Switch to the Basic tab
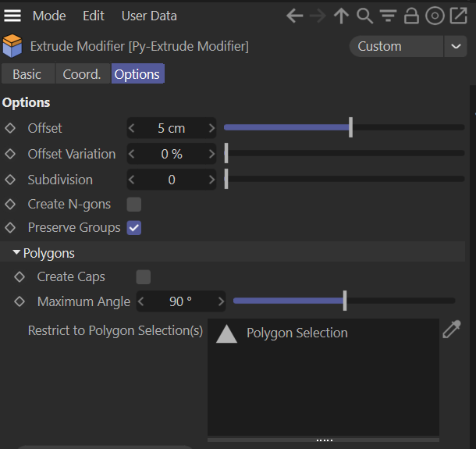 click(27, 74)
